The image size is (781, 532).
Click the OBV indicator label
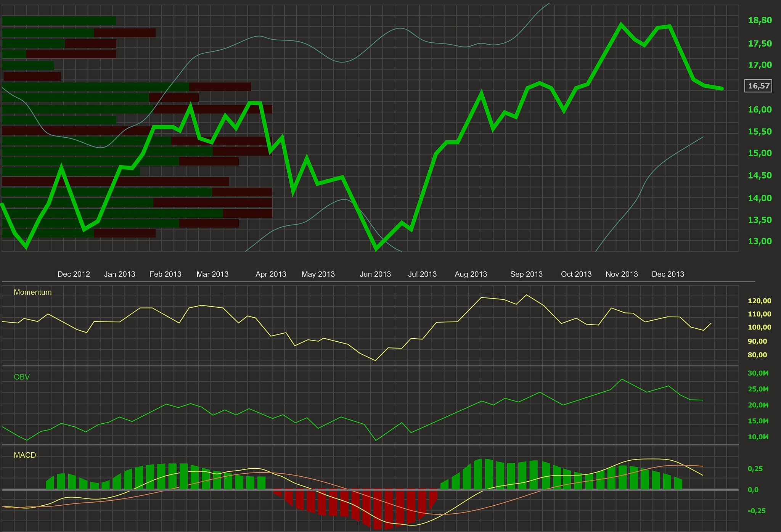pyautogui.click(x=21, y=377)
